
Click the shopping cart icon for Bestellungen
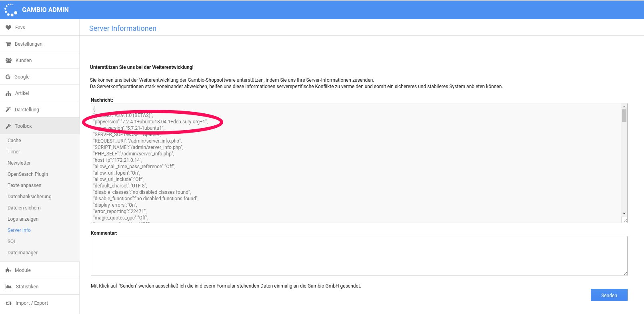click(8, 44)
